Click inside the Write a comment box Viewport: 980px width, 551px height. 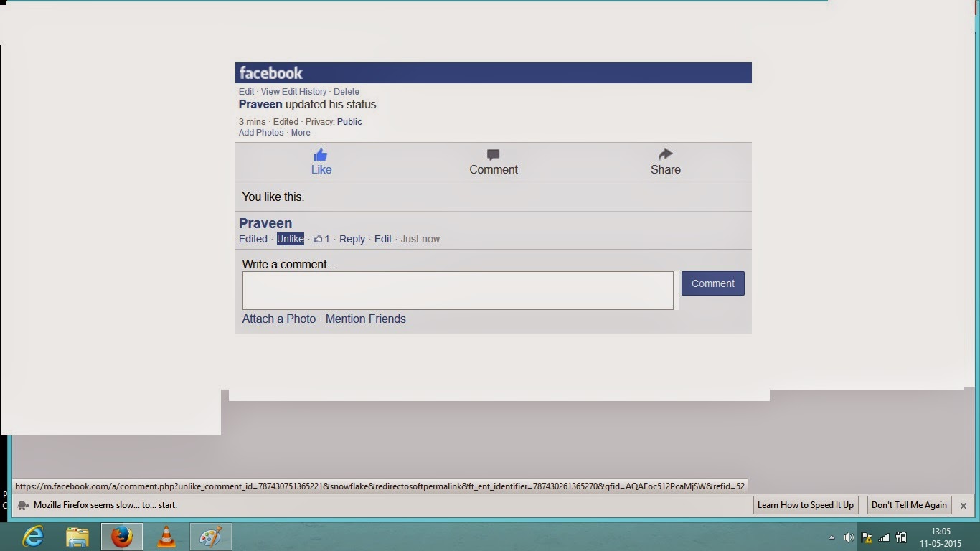457,290
